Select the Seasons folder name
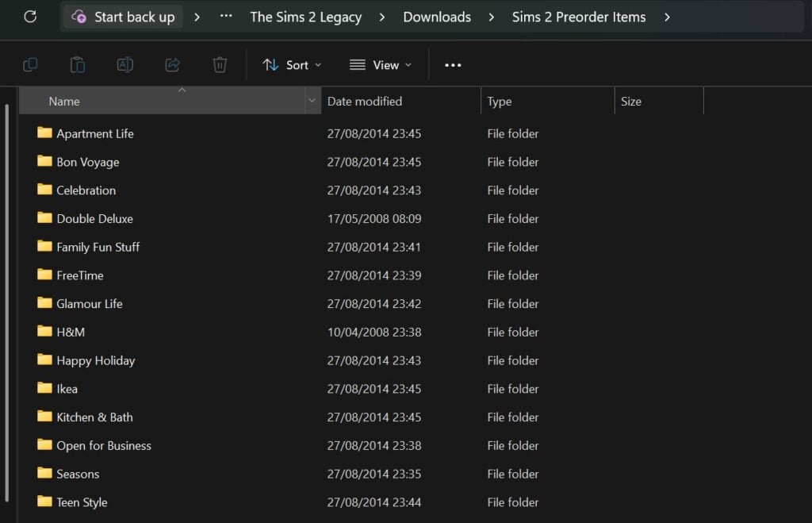The width and height of the screenshot is (812, 523). click(78, 474)
